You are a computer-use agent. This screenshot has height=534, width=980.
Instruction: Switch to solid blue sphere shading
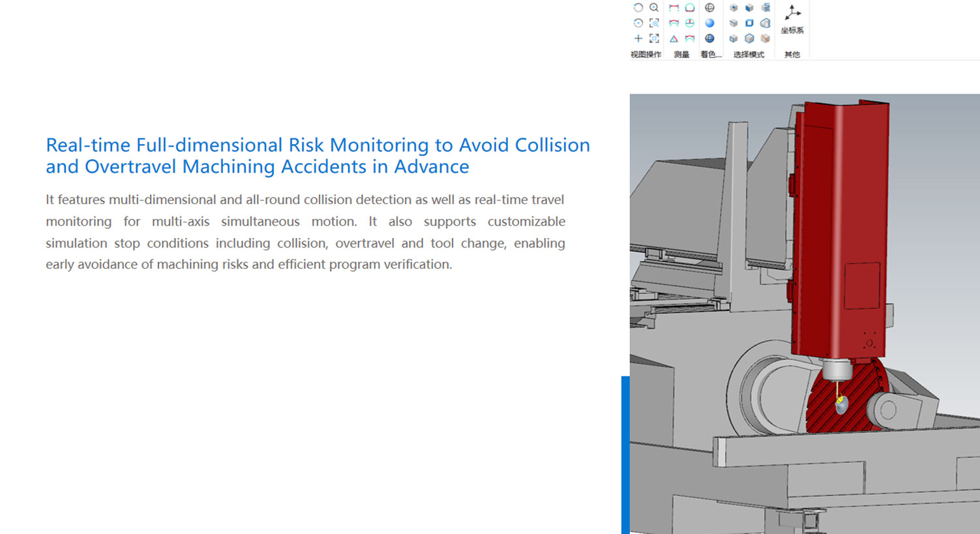(x=710, y=23)
